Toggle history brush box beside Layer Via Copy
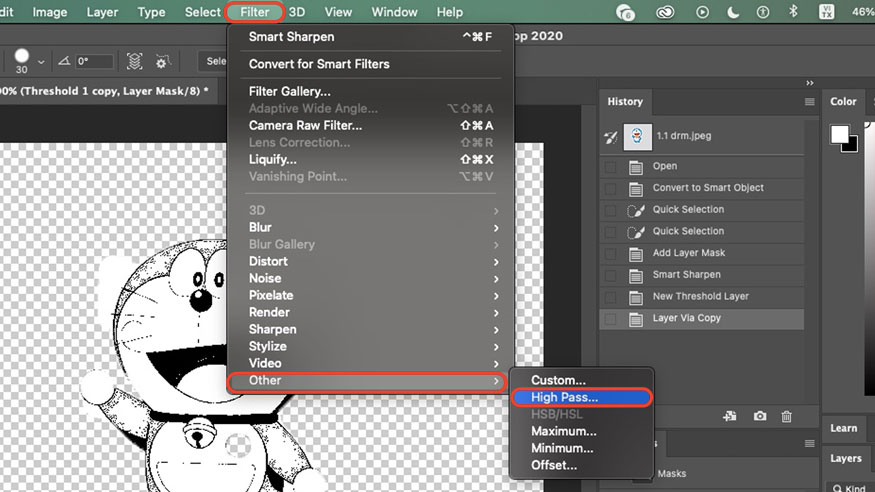875x492 pixels. pos(610,319)
